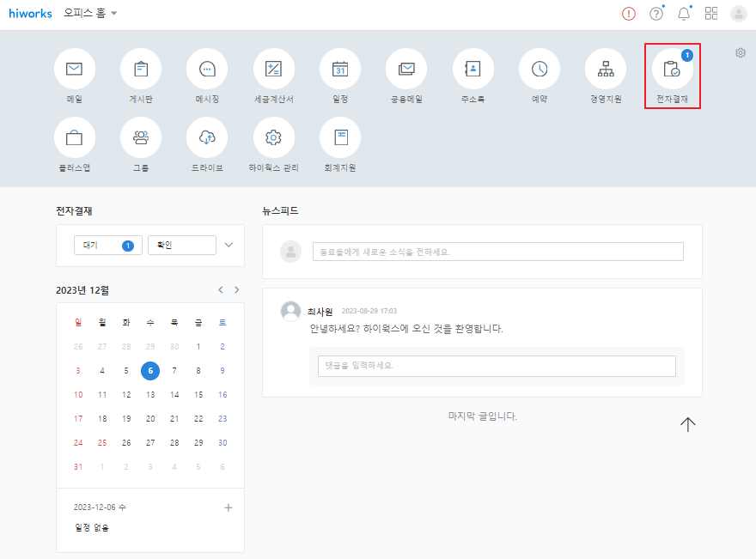Click the 일정 없음 text
756x559 pixels.
92,528
